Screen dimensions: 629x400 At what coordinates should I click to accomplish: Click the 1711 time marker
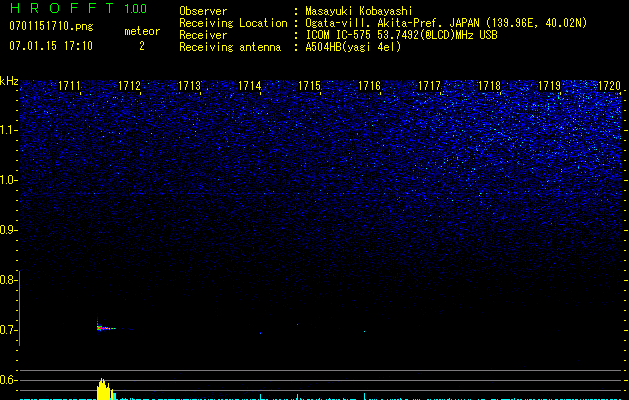69,86
